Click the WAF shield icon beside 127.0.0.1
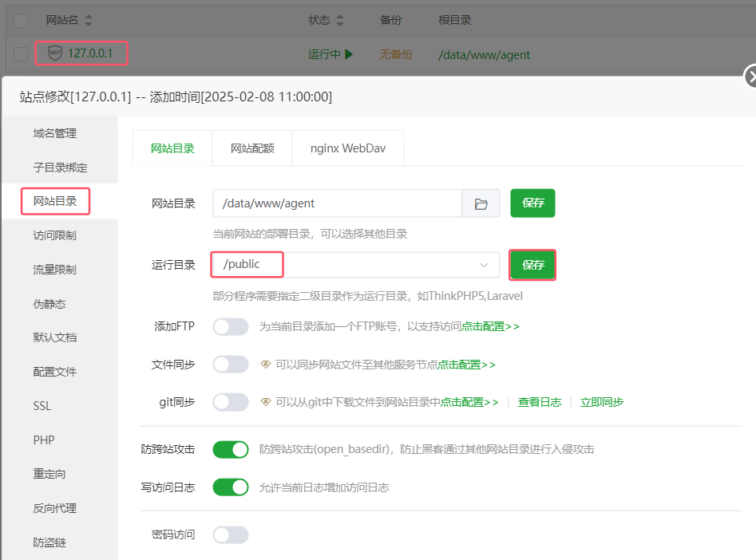Image resolution: width=756 pixels, height=560 pixels. tap(54, 53)
